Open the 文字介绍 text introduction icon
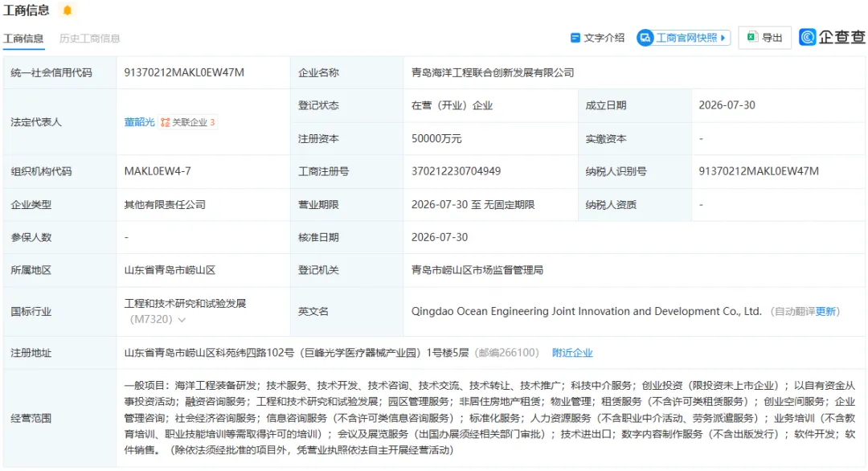868x471 pixels. [575, 38]
